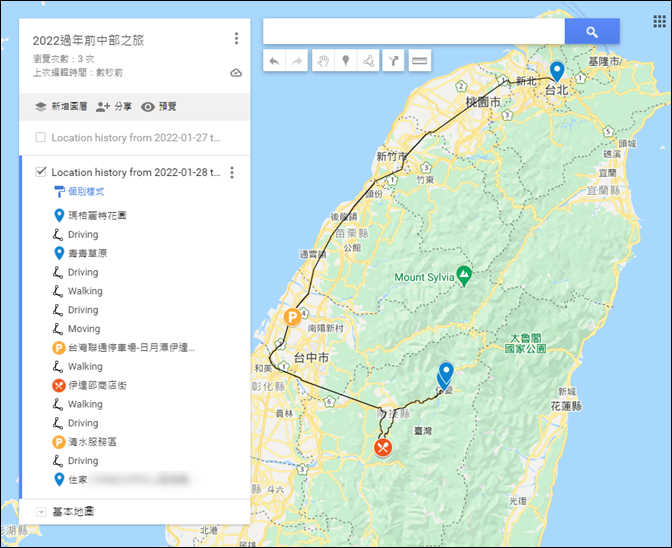
Task: Click the 台中市 city label on map
Action: coord(311,357)
